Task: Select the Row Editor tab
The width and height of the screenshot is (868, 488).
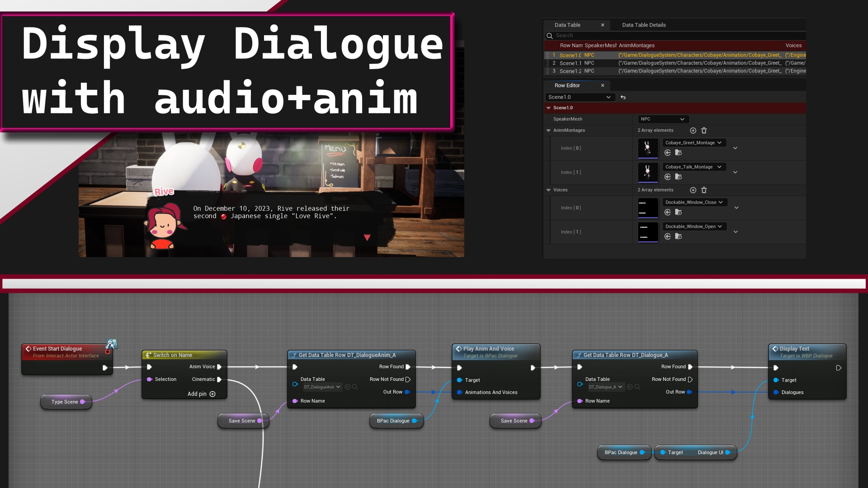Action: click(567, 85)
